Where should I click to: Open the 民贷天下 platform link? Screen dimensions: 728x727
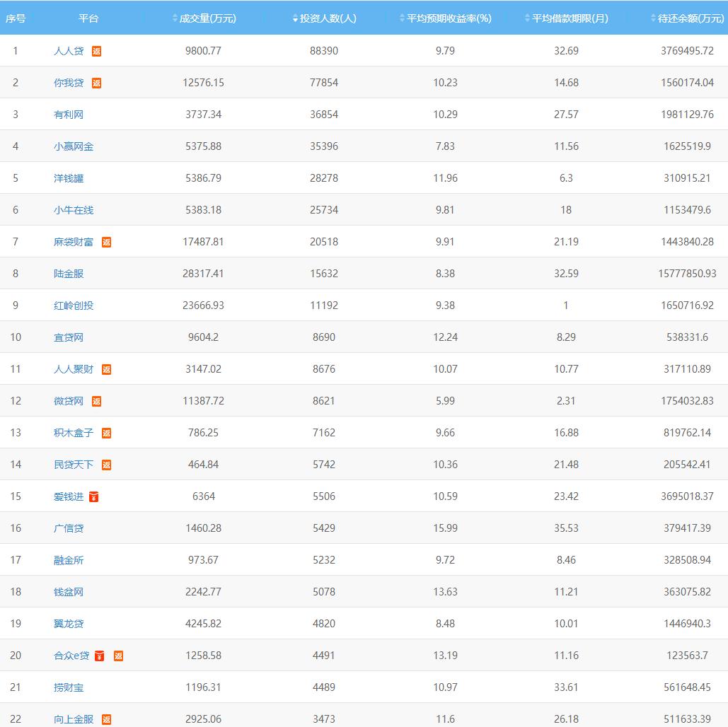pos(74,464)
